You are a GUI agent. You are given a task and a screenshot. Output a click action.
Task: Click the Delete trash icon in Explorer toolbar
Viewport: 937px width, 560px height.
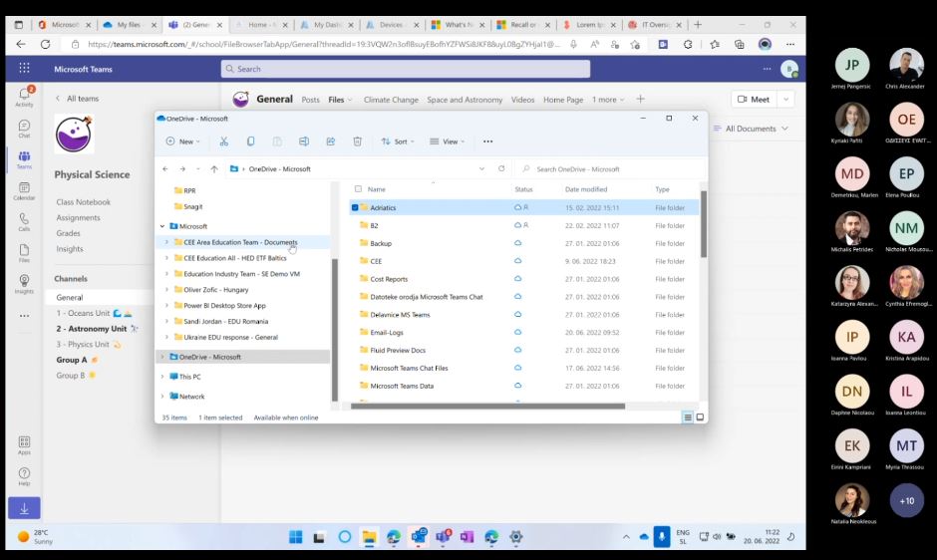coord(357,141)
